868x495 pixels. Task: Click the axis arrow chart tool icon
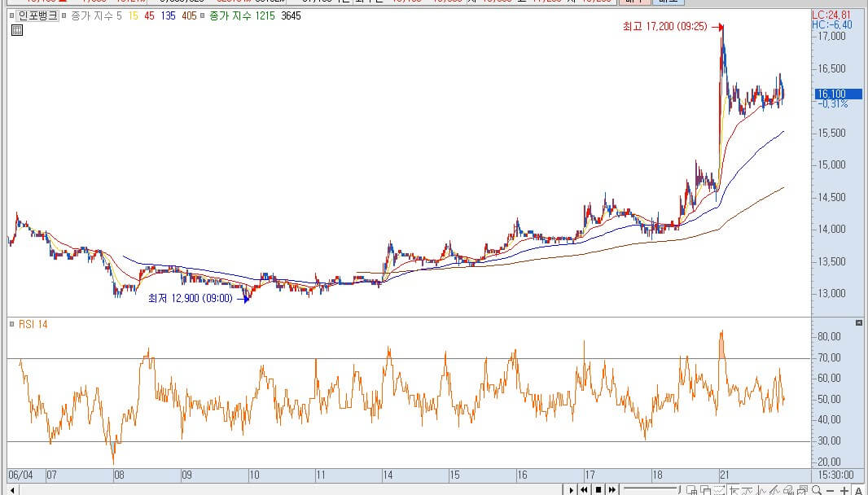coord(734,490)
